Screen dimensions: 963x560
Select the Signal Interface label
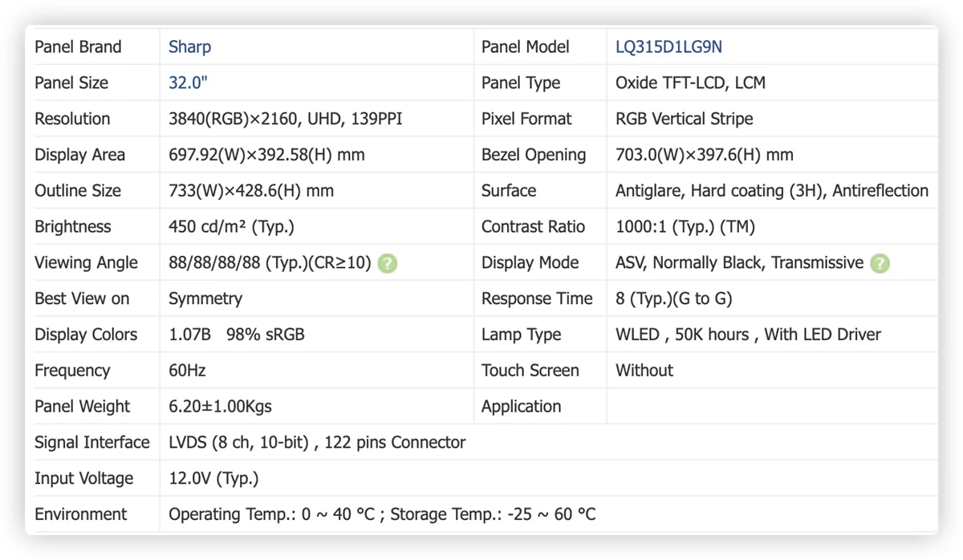(91, 443)
